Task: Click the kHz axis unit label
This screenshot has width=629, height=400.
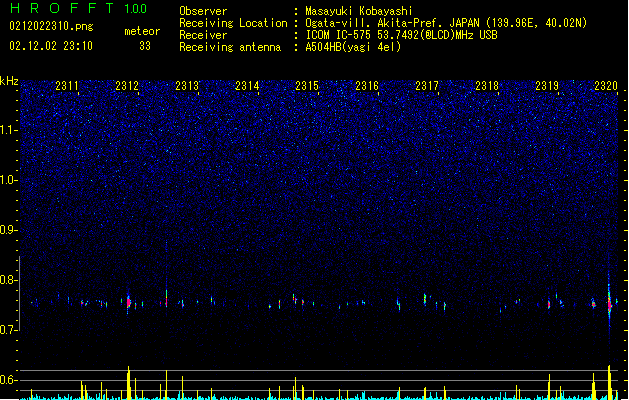Action: tap(9, 81)
